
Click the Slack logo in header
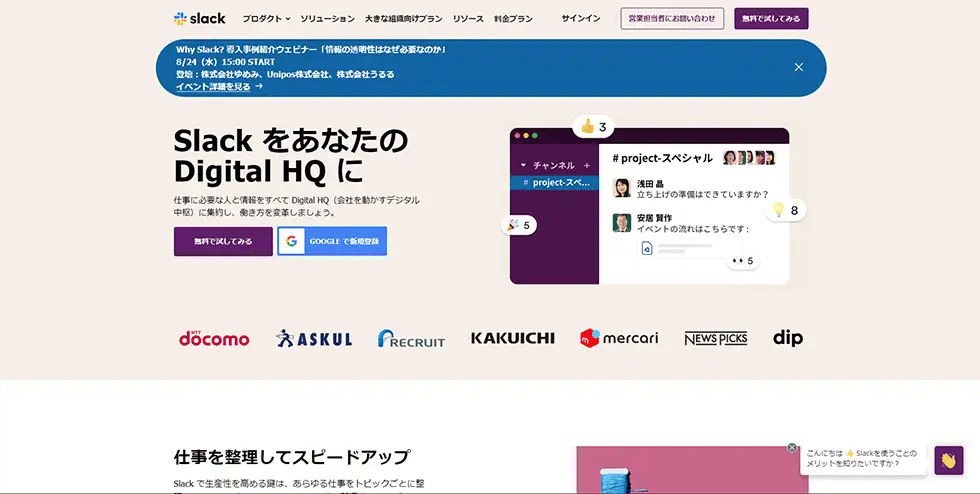click(x=199, y=19)
